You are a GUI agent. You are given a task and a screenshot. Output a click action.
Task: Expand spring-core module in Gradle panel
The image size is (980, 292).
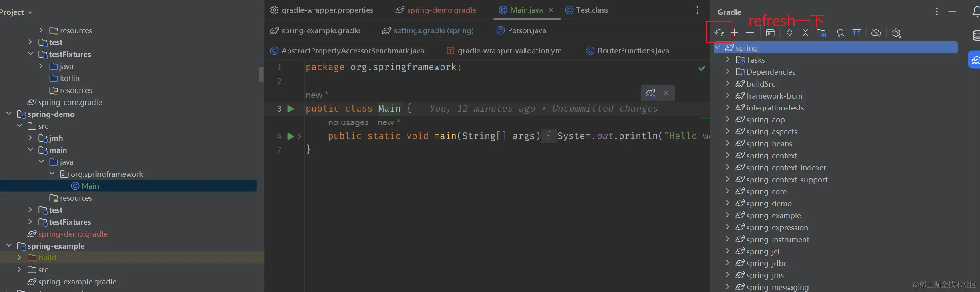click(728, 191)
